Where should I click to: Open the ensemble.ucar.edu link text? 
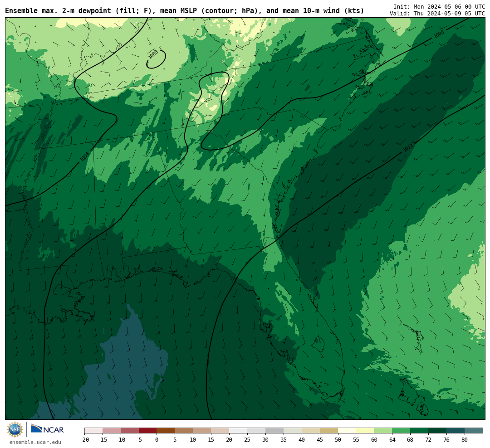coord(35,442)
